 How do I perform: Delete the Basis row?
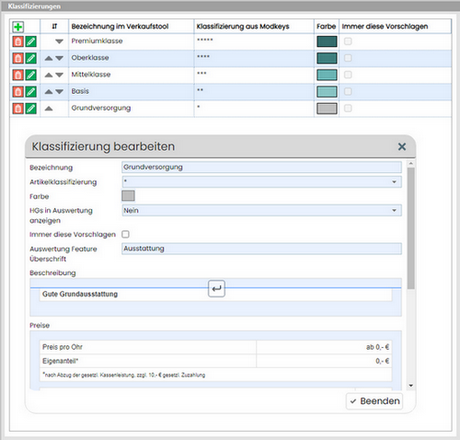[18, 92]
